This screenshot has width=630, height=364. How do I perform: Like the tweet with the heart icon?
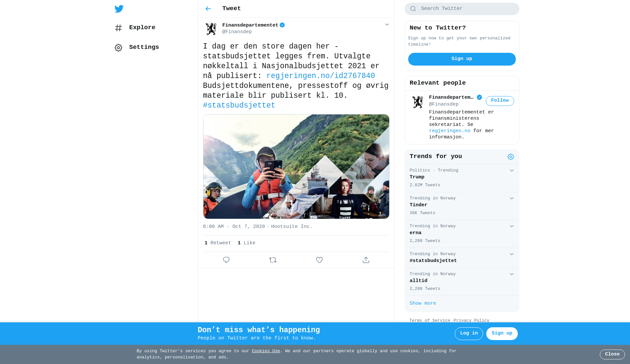pyautogui.click(x=319, y=260)
